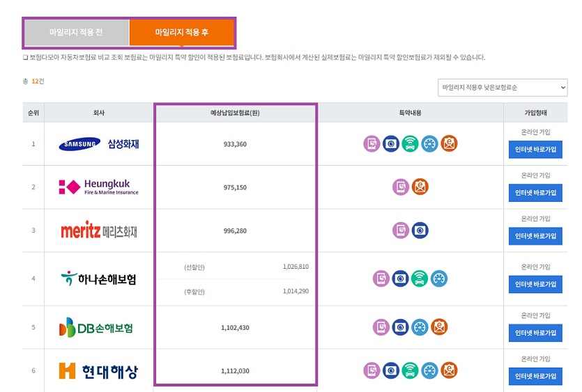Screen dimensions: 582x392
Task: Click the navy dashcam icon in DB손해보험 row
Action: [x=401, y=327]
